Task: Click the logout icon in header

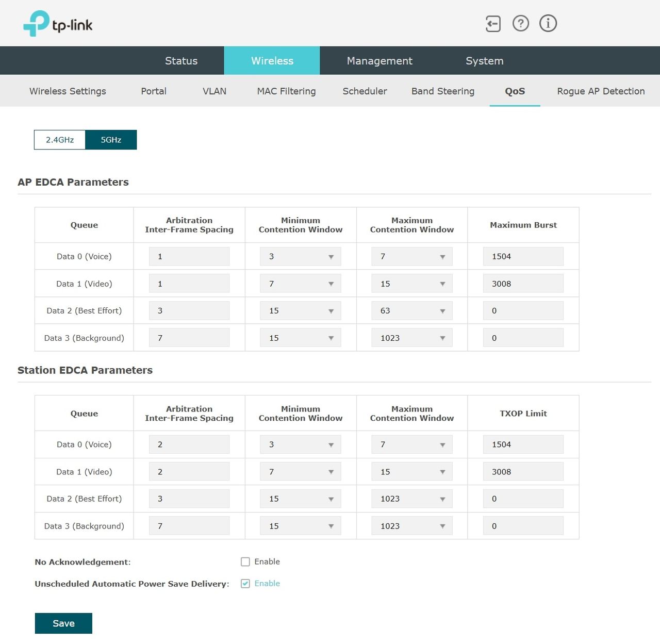Action: (493, 24)
